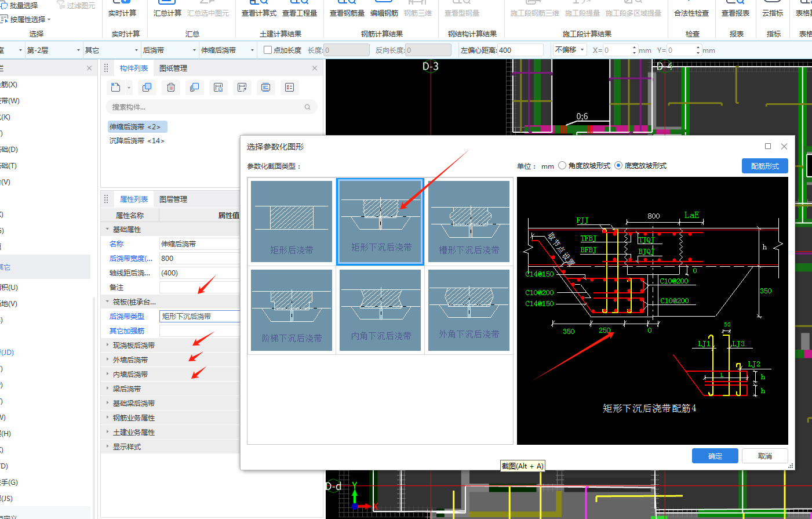Click the 汇总计算 ribbon button
The height and width of the screenshot is (519, 812).
tap(168, 9)
